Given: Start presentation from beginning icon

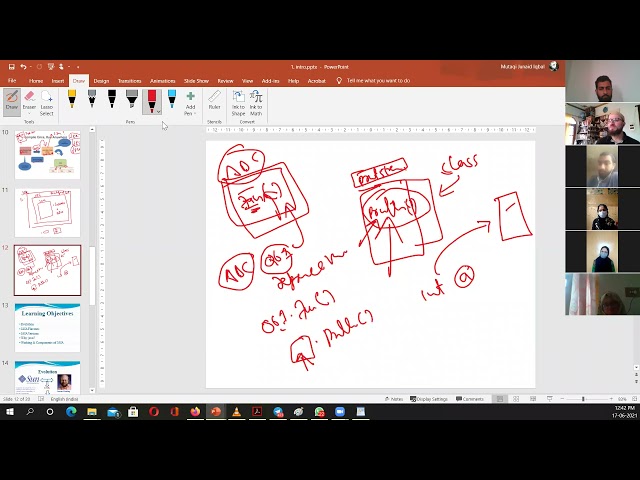Looking at the screenshot, I should [51, 67].
